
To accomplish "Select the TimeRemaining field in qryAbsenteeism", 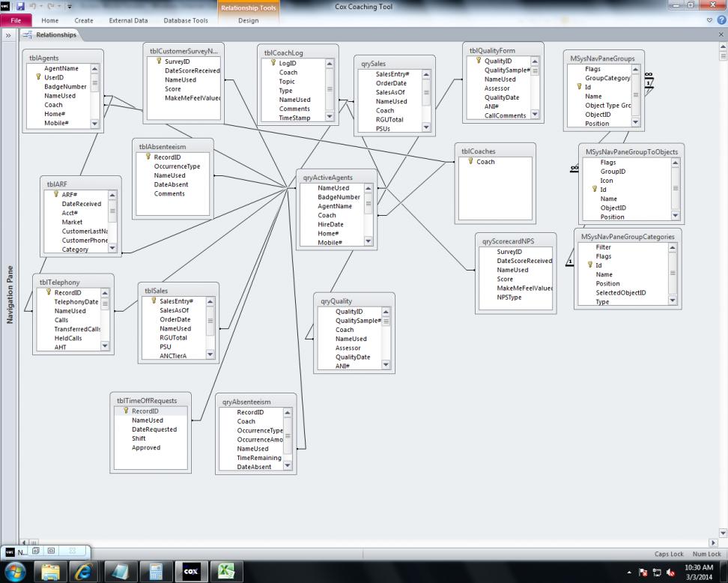I will tap(259, 458).
